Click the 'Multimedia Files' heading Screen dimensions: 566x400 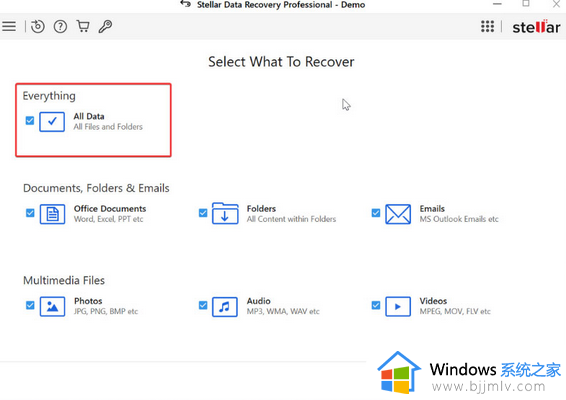[64, 281]
